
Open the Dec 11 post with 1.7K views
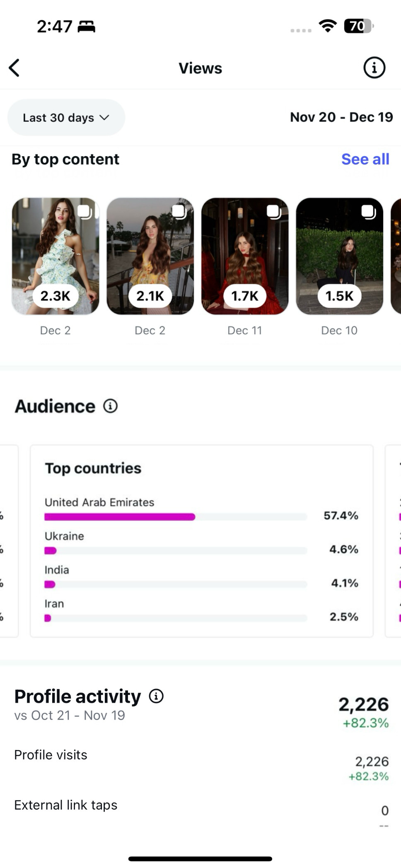click(245, 256)
